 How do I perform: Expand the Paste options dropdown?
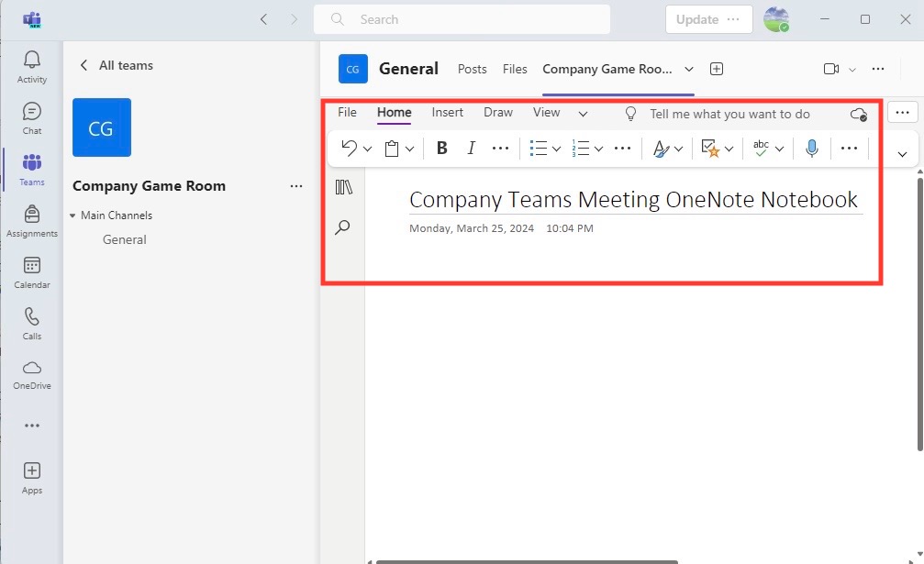(409, 149)
